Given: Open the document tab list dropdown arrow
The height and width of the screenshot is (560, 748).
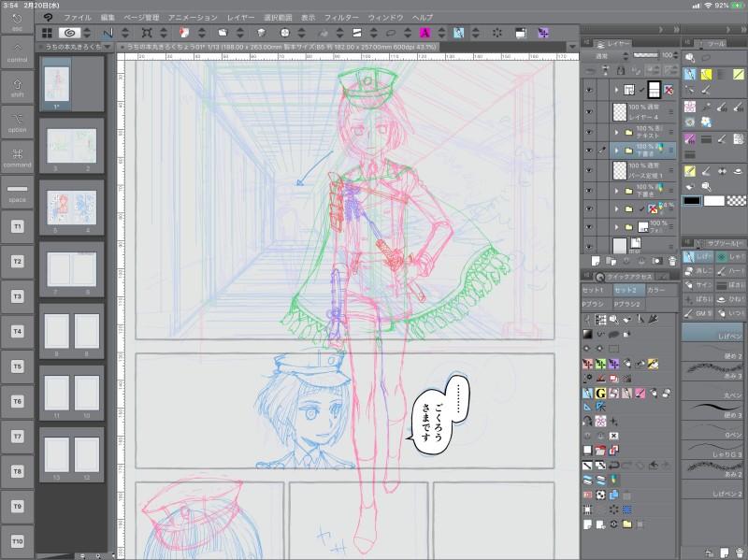Looking at the screenshot, I should coord(572,47).
